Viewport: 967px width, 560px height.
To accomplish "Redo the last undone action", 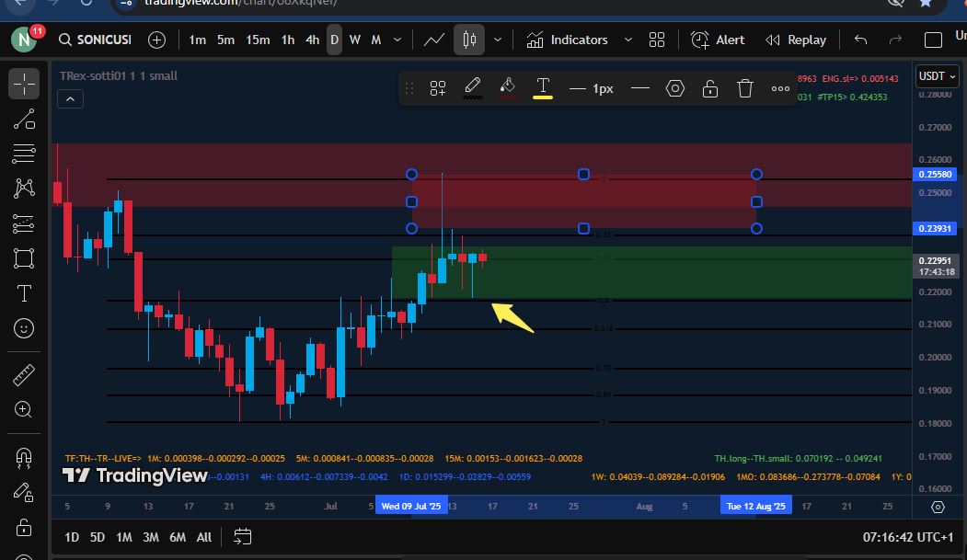I will [x=895, y=40].
